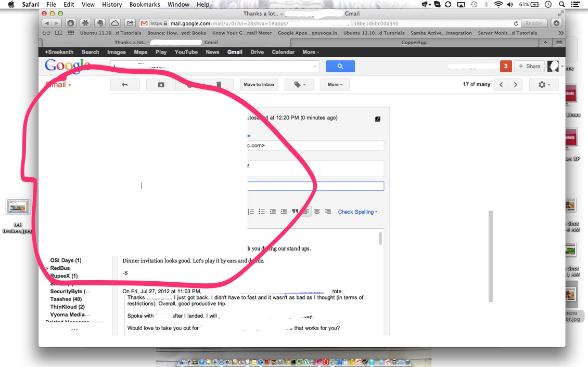Viewport: 588px width, 367px height.
Task: Archive the conversation with the archive icon
Action: pos(161,85)
